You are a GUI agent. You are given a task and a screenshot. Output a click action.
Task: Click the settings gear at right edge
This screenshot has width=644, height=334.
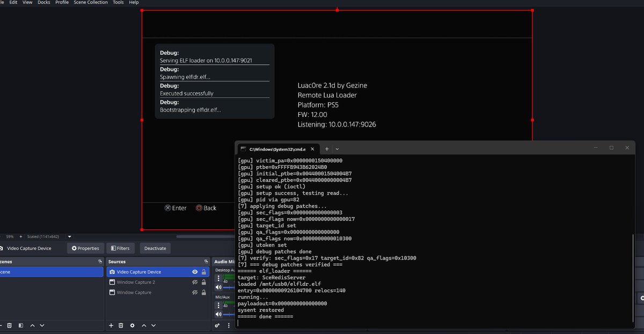pyautogui.click(x=642, y=298)
